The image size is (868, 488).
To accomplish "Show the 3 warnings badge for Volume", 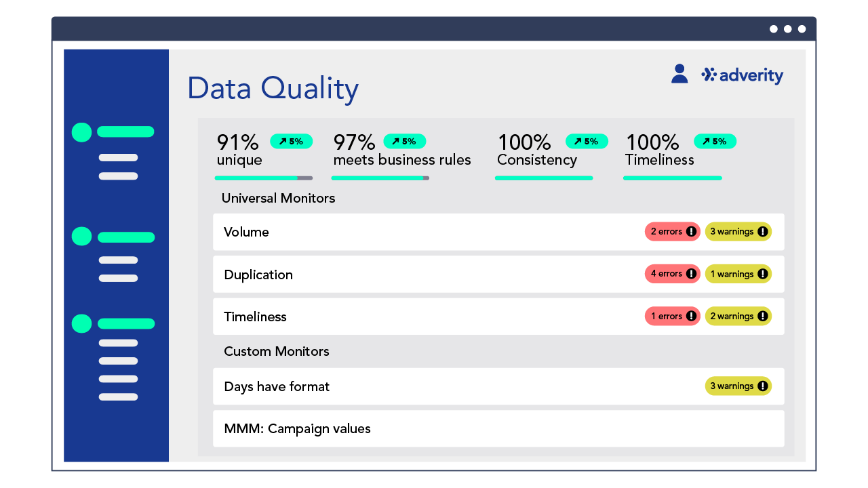I will pos(738,232).
